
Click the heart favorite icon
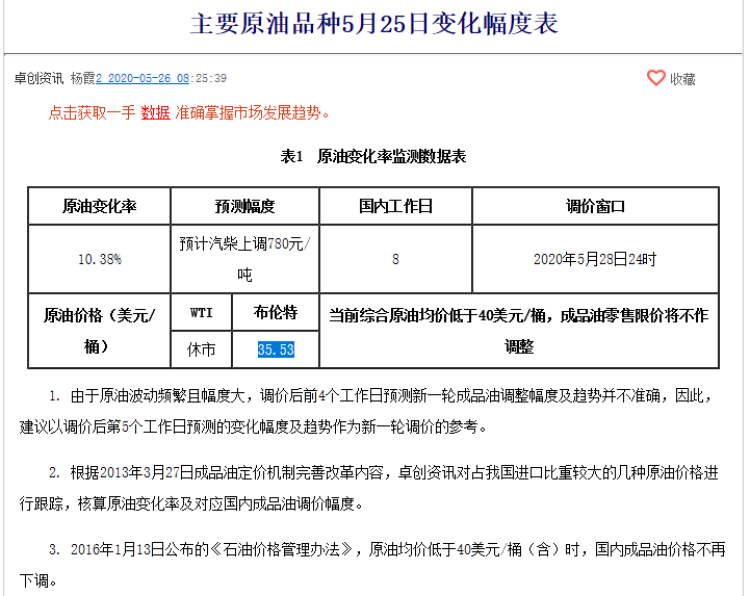click(x=656, y=78)
